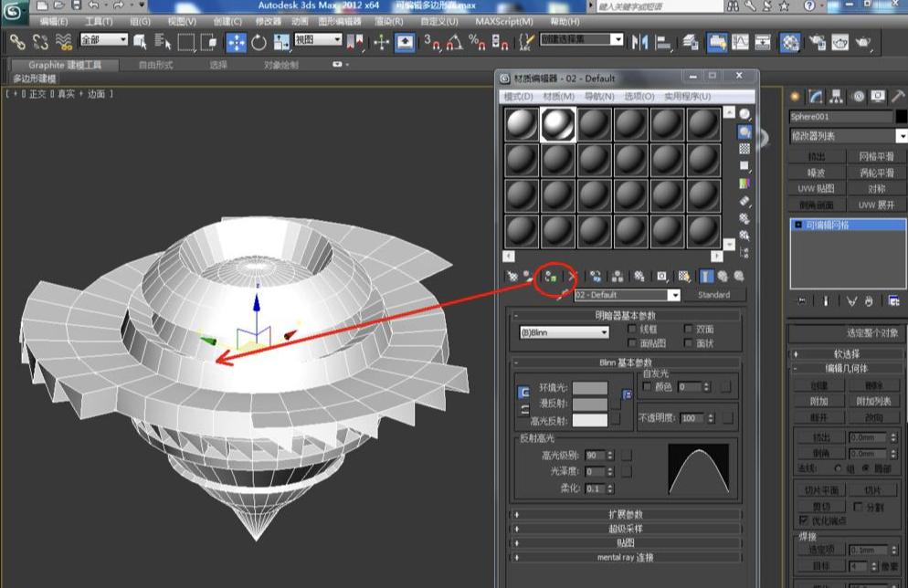Click the Standard material type button
908x588 pixels.
713,295
